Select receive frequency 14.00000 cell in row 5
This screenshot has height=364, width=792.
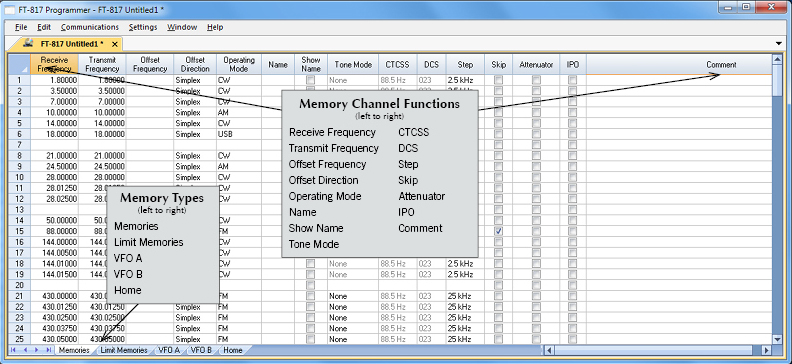pyautogui.click(x=55, y=123)
